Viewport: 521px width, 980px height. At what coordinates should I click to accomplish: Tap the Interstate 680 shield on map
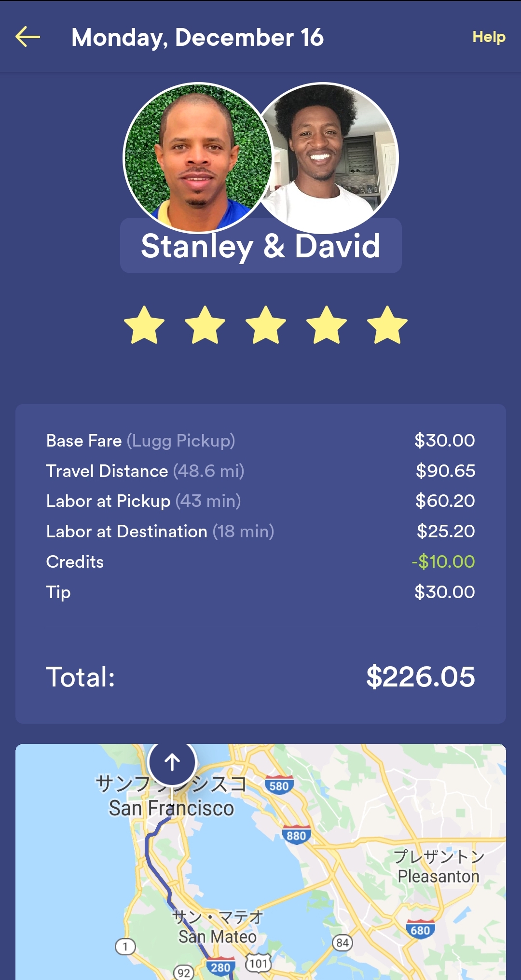(420, 930)
